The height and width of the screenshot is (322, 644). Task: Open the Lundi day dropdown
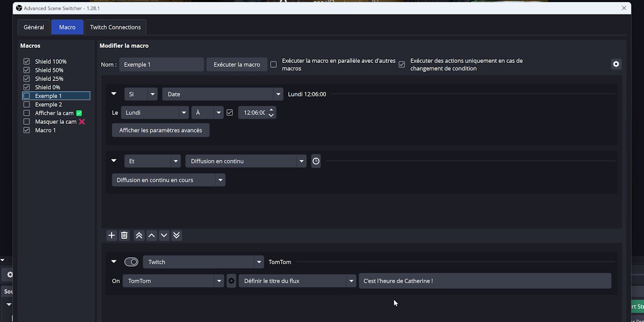(155, 112)
